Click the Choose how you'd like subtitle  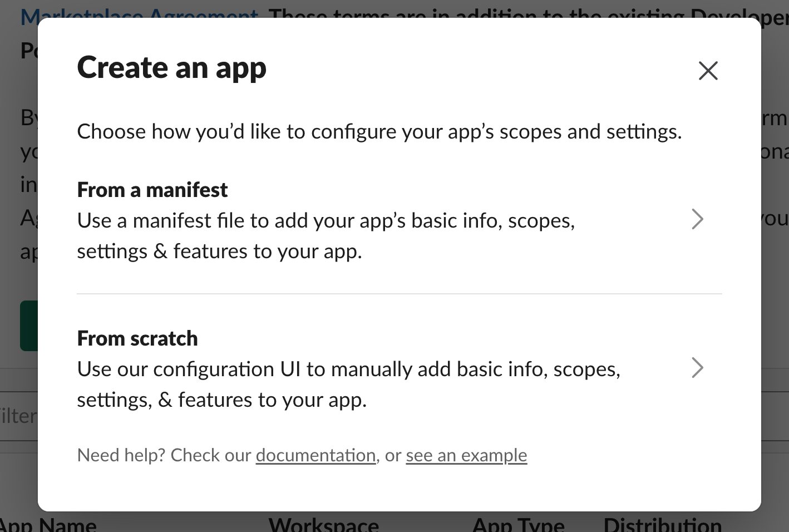point(379,132)
